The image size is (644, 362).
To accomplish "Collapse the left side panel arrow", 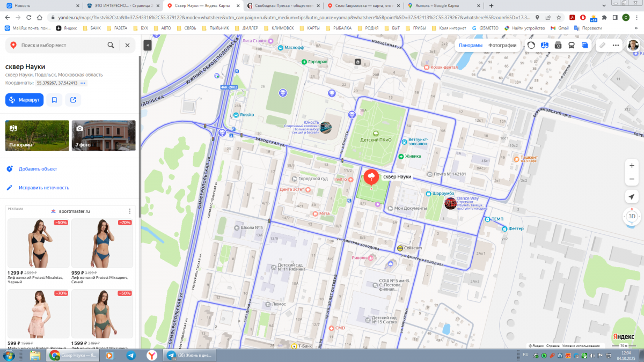I will [148, 46].
